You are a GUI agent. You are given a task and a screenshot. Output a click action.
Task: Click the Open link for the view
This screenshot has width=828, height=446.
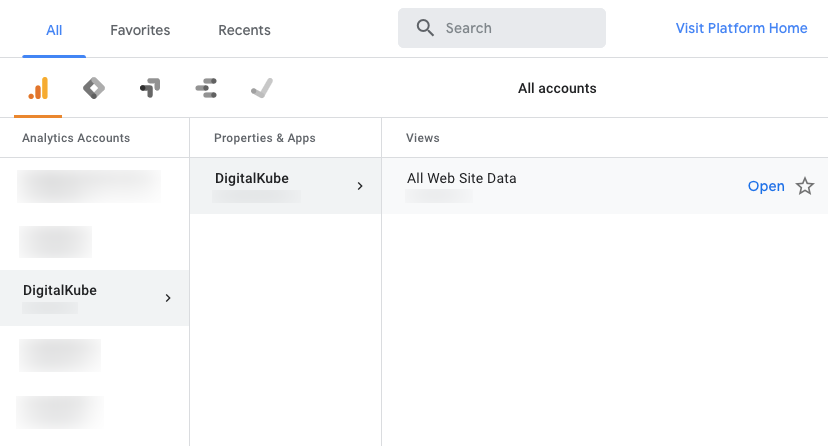pyautogui.click(x=766, y=186)
